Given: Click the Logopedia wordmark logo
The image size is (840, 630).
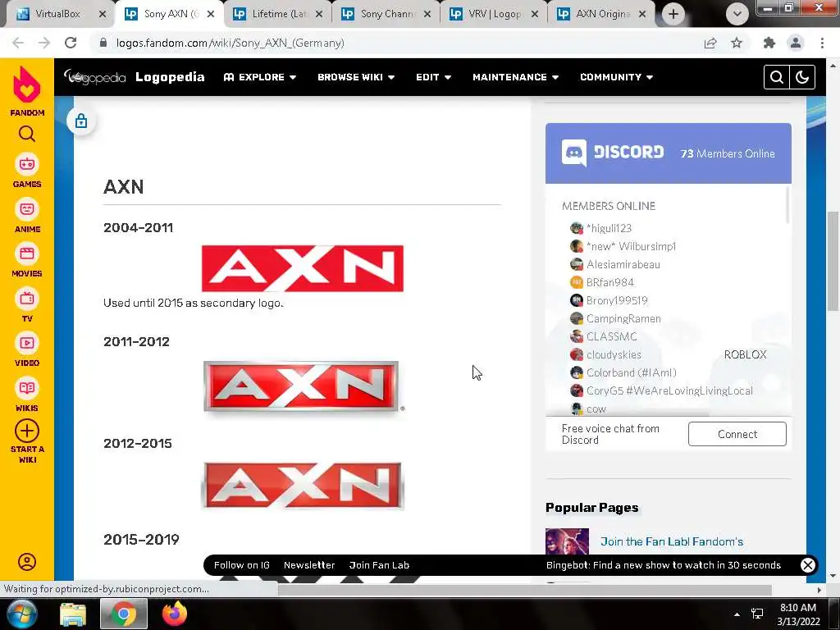Looking at the screenshot, I should point(95,77).
